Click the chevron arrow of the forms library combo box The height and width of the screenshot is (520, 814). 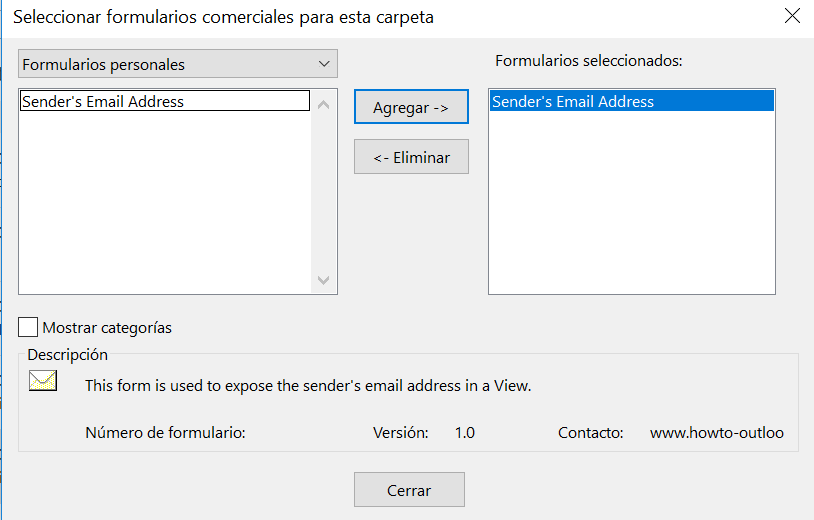[324, 64]
